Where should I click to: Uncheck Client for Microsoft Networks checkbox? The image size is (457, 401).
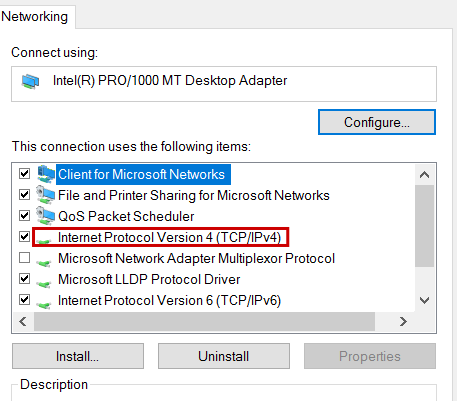[x=24, y=174]
